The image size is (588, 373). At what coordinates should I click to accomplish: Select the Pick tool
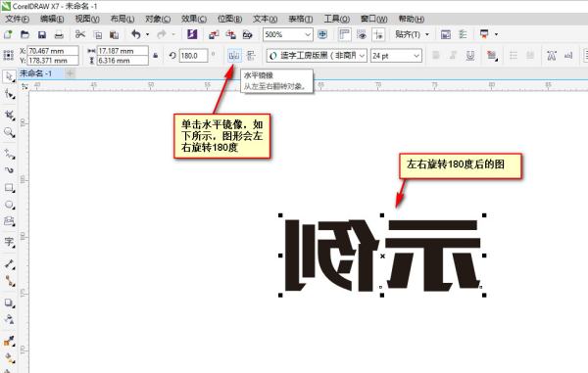point(9,76)
